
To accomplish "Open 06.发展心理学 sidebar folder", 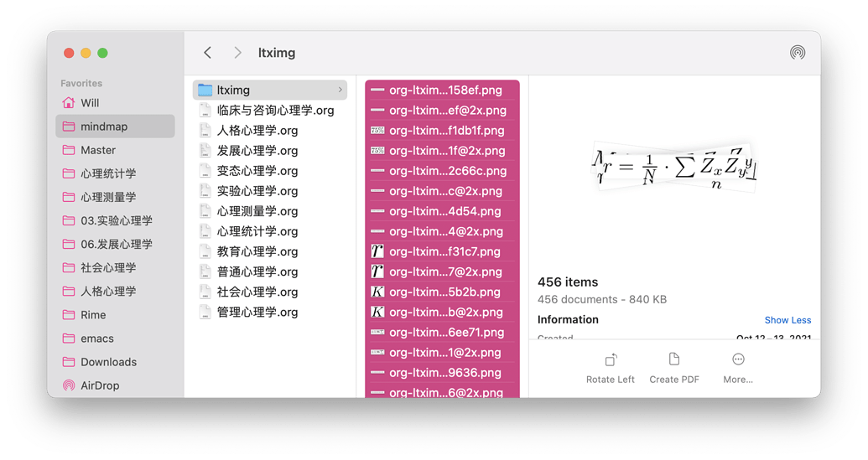I will 115,244.
